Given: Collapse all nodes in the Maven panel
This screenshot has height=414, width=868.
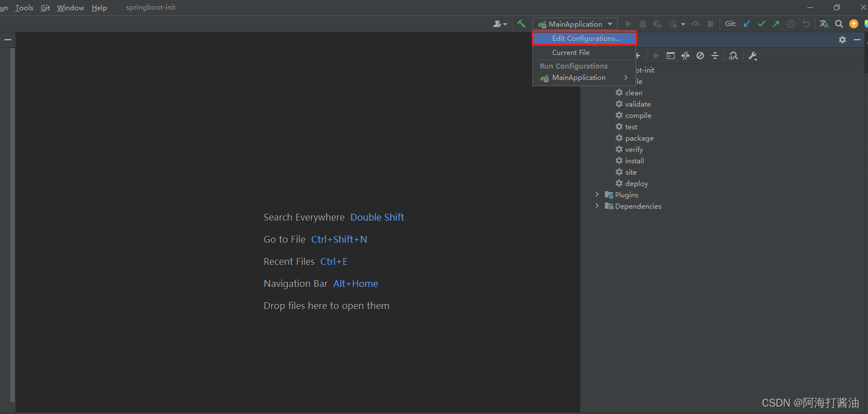Looking at the screenshot, I should point(714,55).
